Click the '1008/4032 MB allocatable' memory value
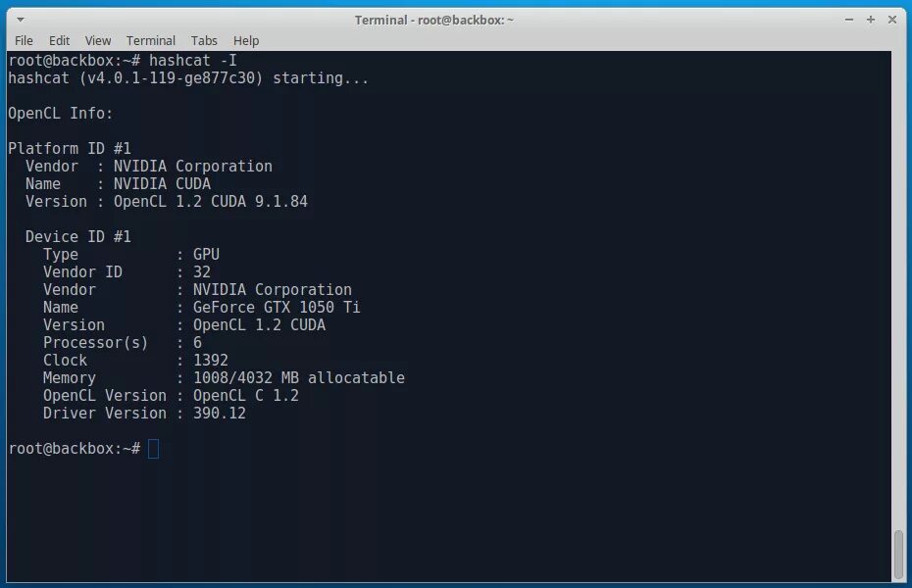Image resolution: width=912 pixels, height=588 pixels. 299,377
